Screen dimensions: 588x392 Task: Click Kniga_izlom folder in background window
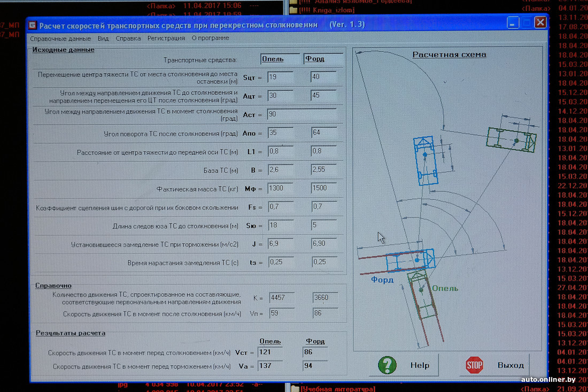click(x=327, y=10)
